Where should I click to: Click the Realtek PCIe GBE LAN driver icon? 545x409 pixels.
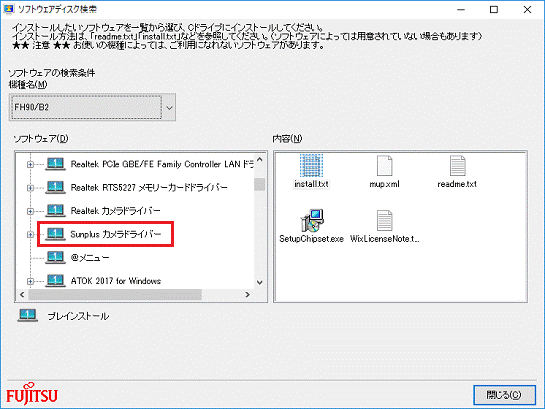[56, 164]
